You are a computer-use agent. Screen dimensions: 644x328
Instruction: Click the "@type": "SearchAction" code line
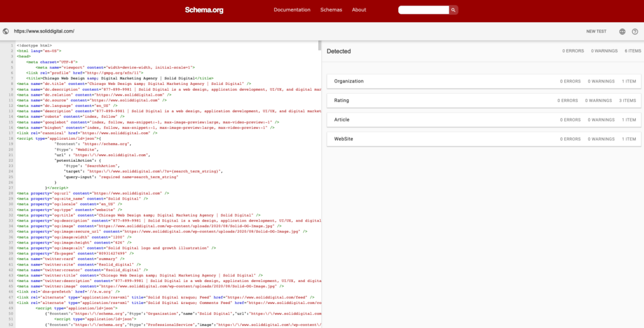pos(92,166)
